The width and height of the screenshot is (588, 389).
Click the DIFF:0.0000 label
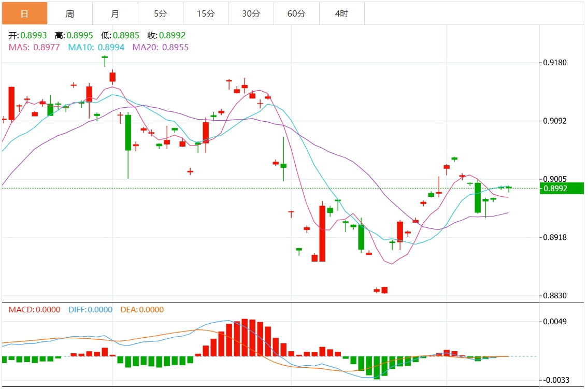[90, 310]
